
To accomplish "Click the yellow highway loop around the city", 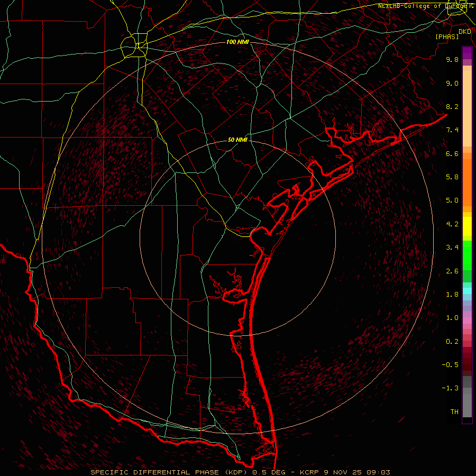I will point(134,47).
